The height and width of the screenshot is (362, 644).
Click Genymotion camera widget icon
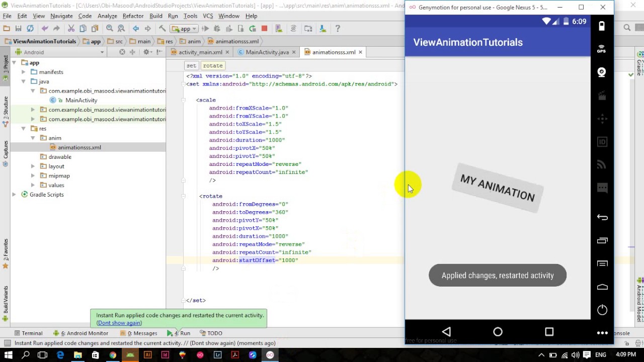coord(602,72)
